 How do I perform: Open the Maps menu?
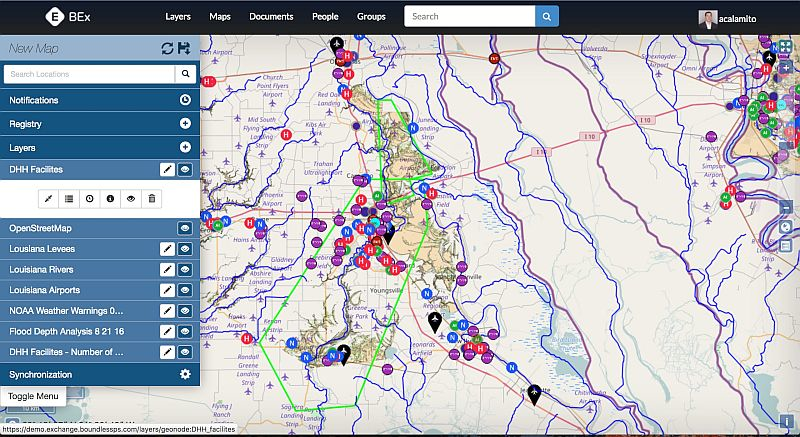[220, 17]
